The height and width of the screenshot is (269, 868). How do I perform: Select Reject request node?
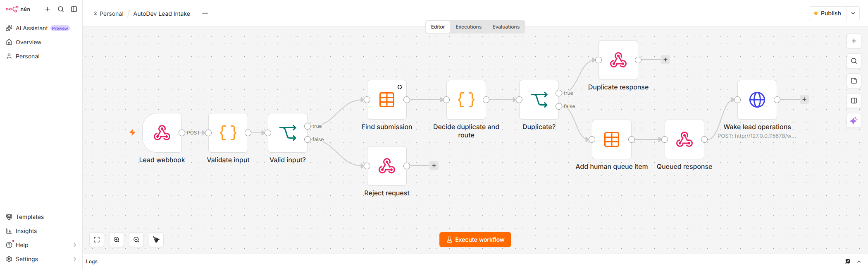point(387,166)
